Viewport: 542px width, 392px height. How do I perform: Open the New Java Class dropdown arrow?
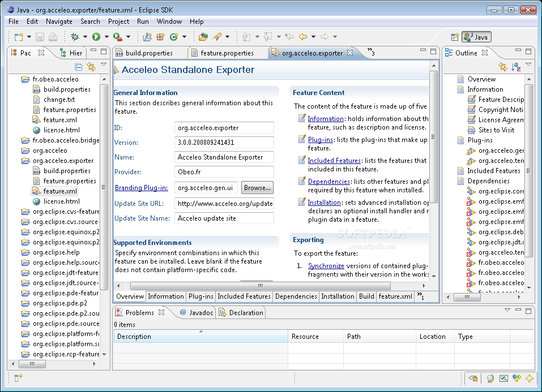(184, 37)
